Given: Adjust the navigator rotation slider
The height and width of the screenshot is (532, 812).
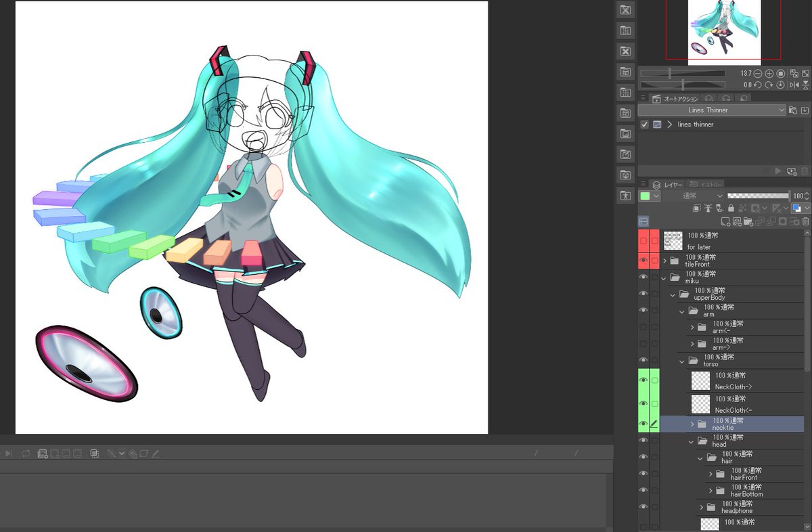Looking at the screenshot, I should pos(683,85).
